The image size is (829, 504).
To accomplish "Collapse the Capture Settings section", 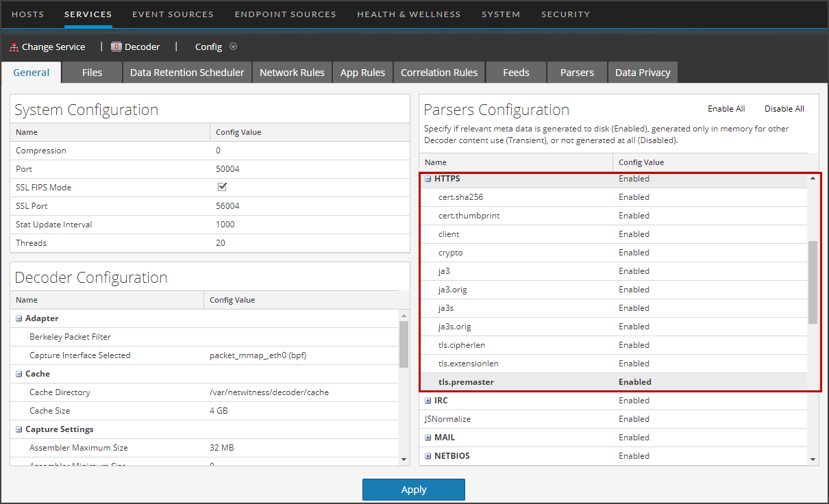I will [x=18, y=429].
